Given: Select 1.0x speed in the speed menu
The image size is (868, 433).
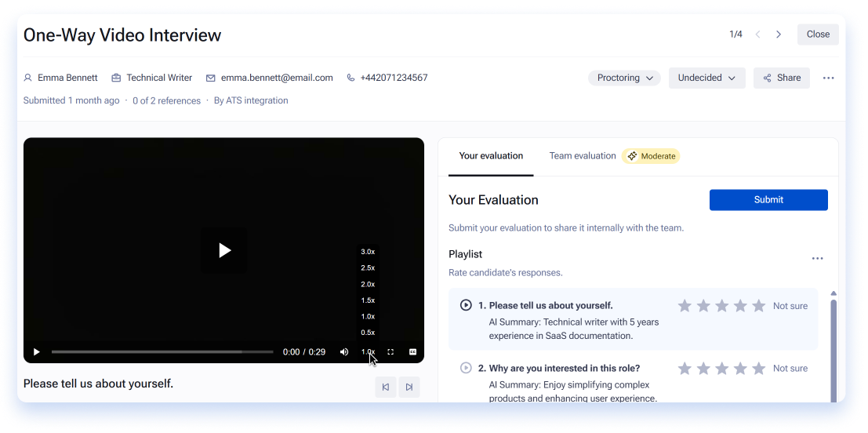Looking at the screenshot, I should click(x=368, y=316).
